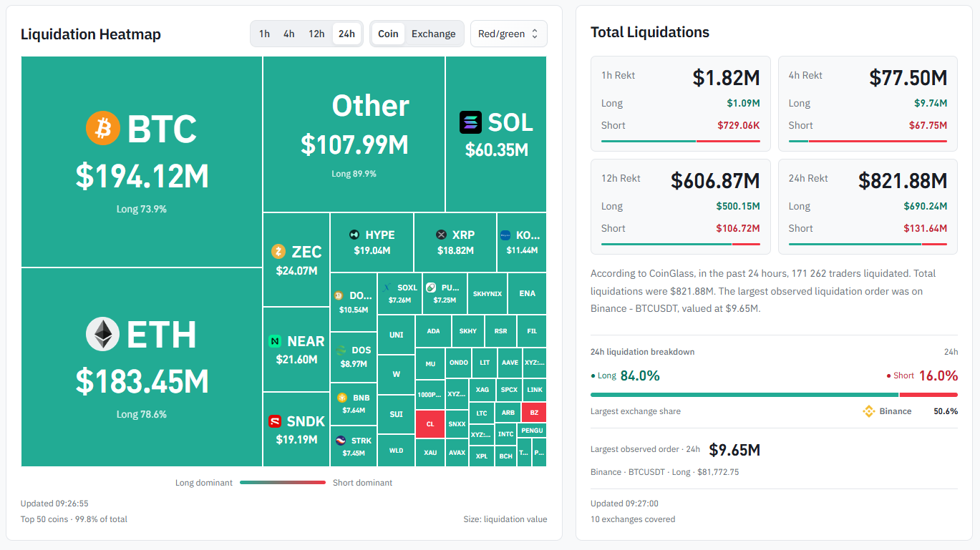Click the Ethereum logo in the ETH tile

tap(103, 334)
